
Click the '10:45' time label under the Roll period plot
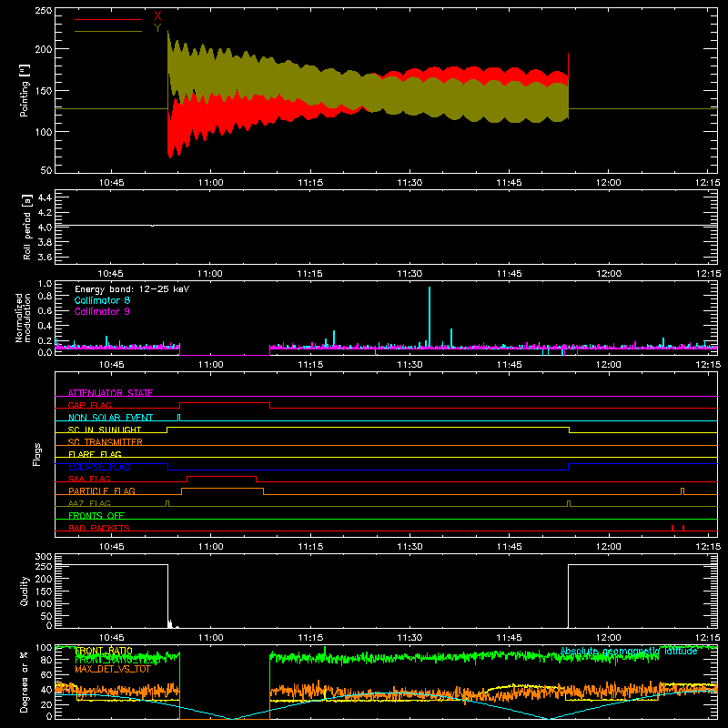tap(110, 274)
